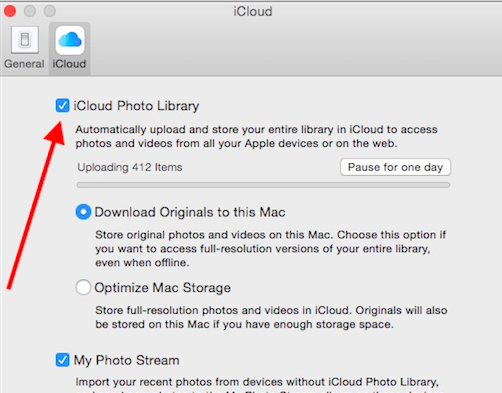Click the gray zoom window button
The image size is (502, 393).
[x=50, y=11]
